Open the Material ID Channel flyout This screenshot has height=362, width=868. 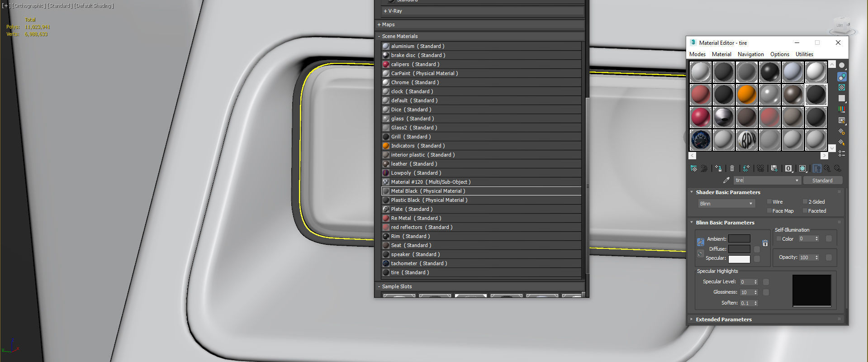[788, 168]
